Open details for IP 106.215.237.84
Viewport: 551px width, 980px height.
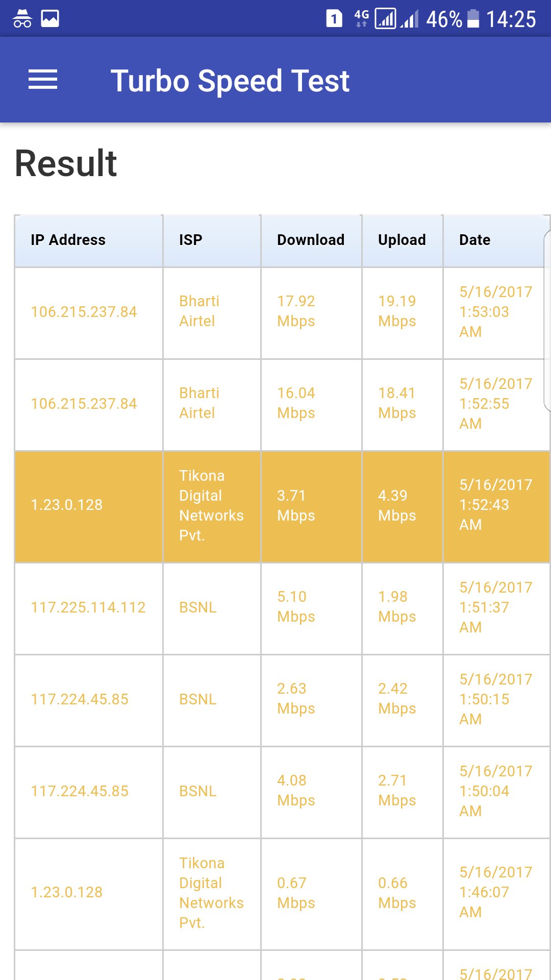(x=83, y=311)
